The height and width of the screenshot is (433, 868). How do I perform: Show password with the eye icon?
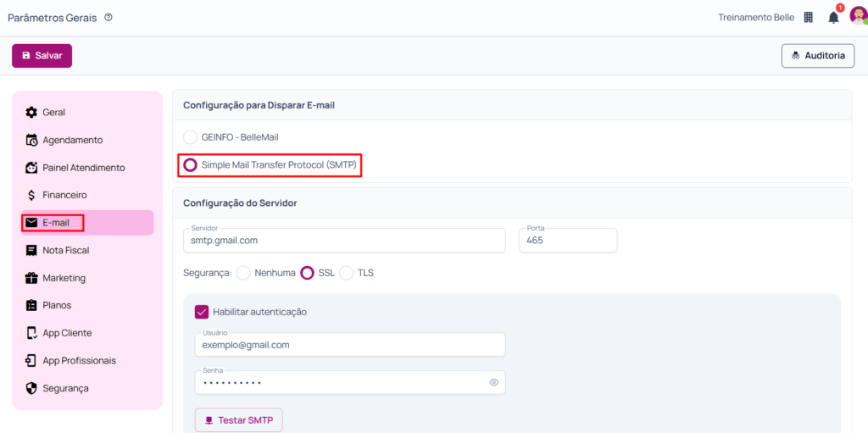493,382
